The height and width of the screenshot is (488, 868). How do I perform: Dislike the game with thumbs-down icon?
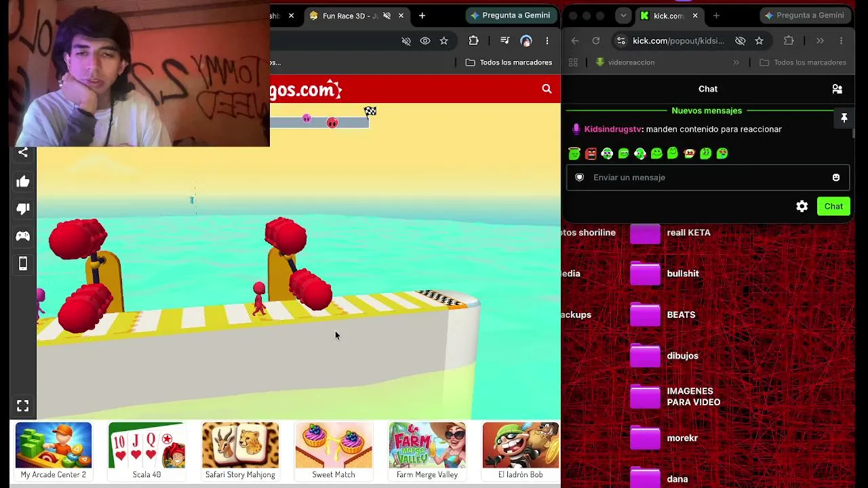click(x=23, y=209)
